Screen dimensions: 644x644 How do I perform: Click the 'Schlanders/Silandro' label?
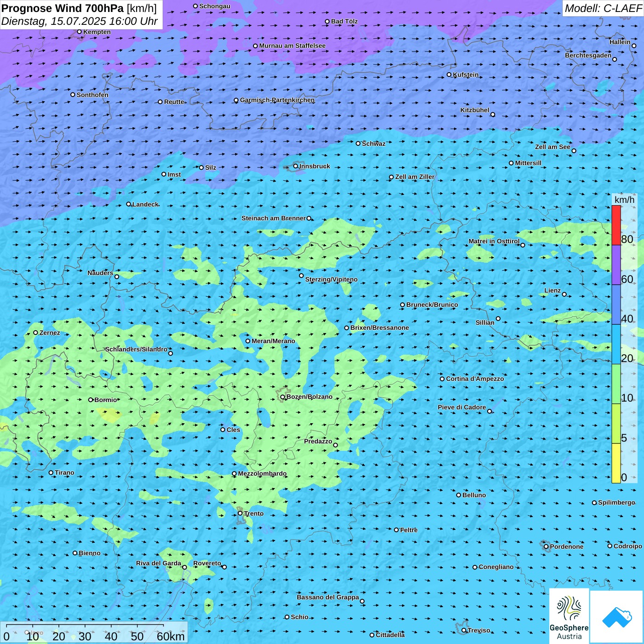(136, 349)
